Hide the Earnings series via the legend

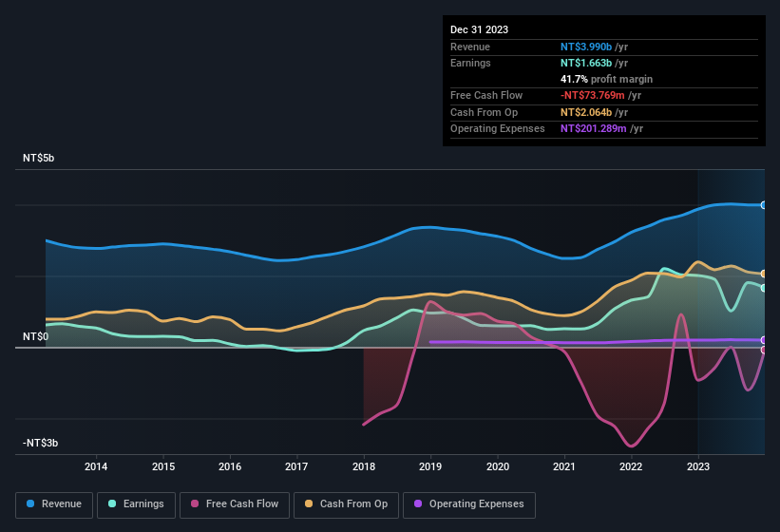click(x=136, y=504)
